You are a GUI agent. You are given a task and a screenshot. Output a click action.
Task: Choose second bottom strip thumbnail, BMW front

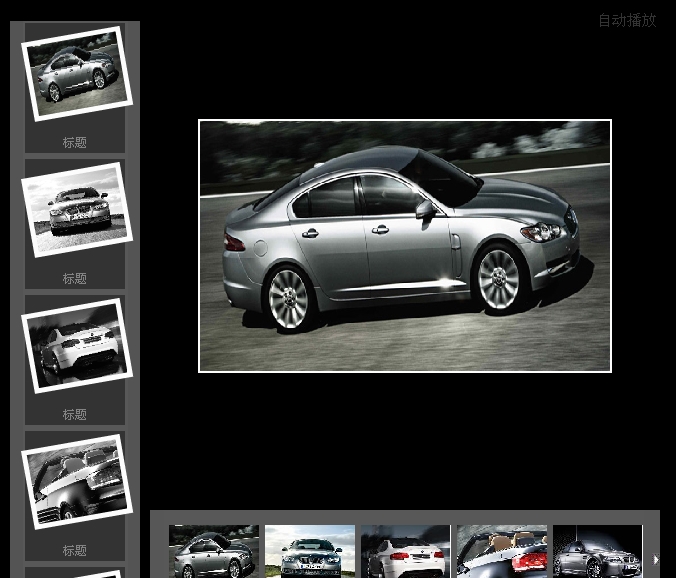click(x=310, y=552)
